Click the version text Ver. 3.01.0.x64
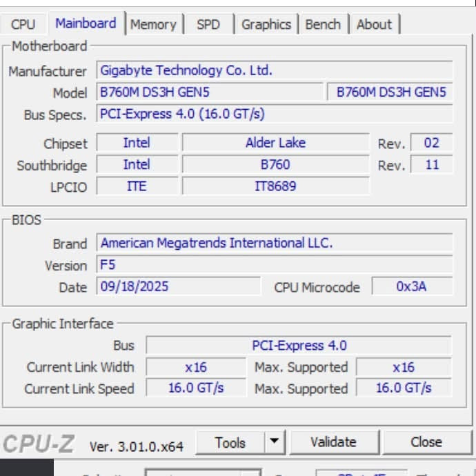 tap(137, 446)
